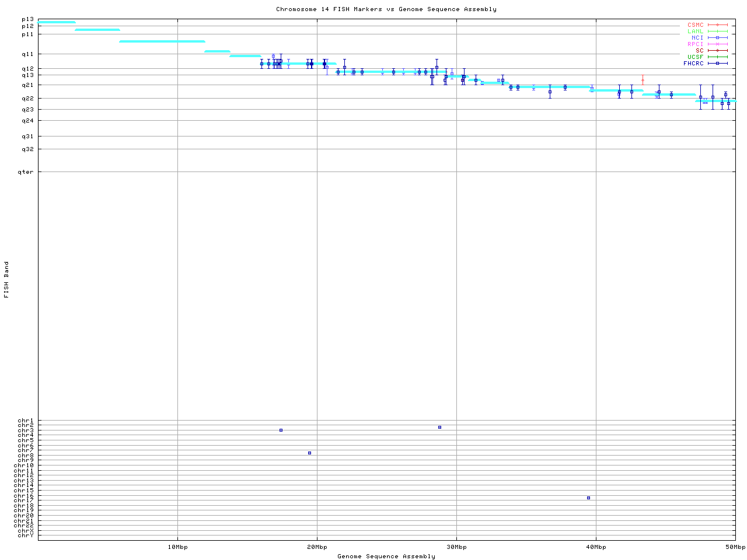Click the CSMC legend marker sample
Screen dimensions: 747x560
click(x=717, y=25)
